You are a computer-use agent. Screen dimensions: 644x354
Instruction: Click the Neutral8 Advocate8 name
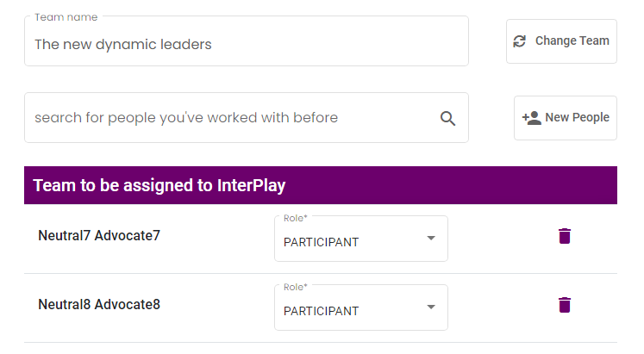99,304
